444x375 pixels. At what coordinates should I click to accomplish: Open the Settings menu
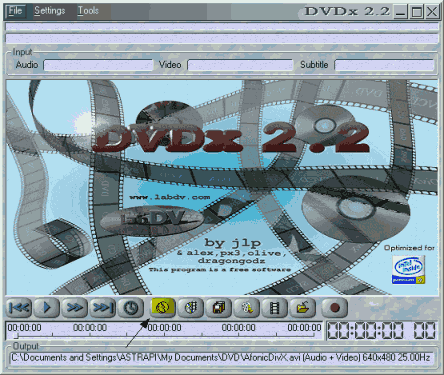50,11
